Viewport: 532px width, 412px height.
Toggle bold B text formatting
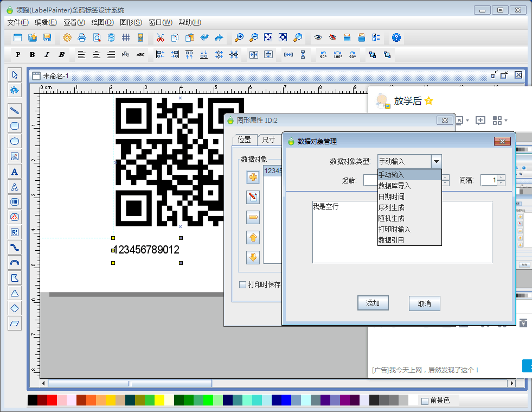(32, 54)
